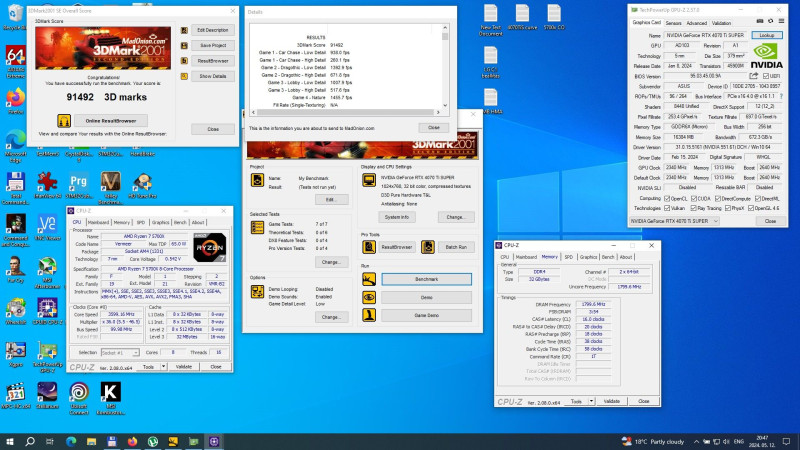Switch to the Sensors tab in GPU-Z

pyautogui.click(x=673, y=23)
